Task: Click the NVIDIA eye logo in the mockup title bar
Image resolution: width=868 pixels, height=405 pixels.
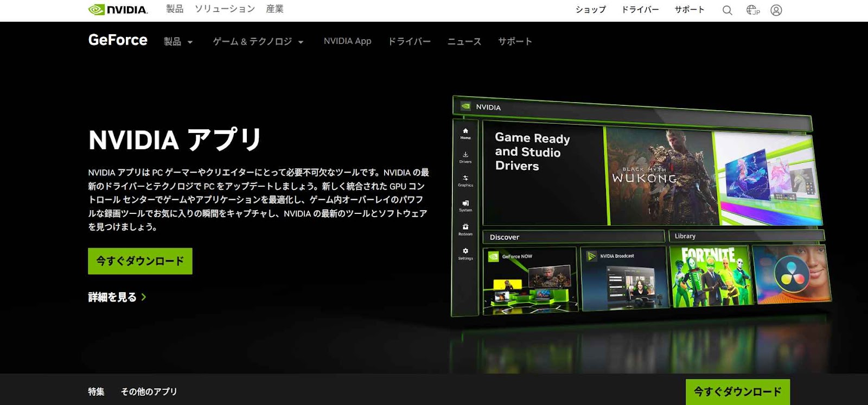Action: point(465,106)
